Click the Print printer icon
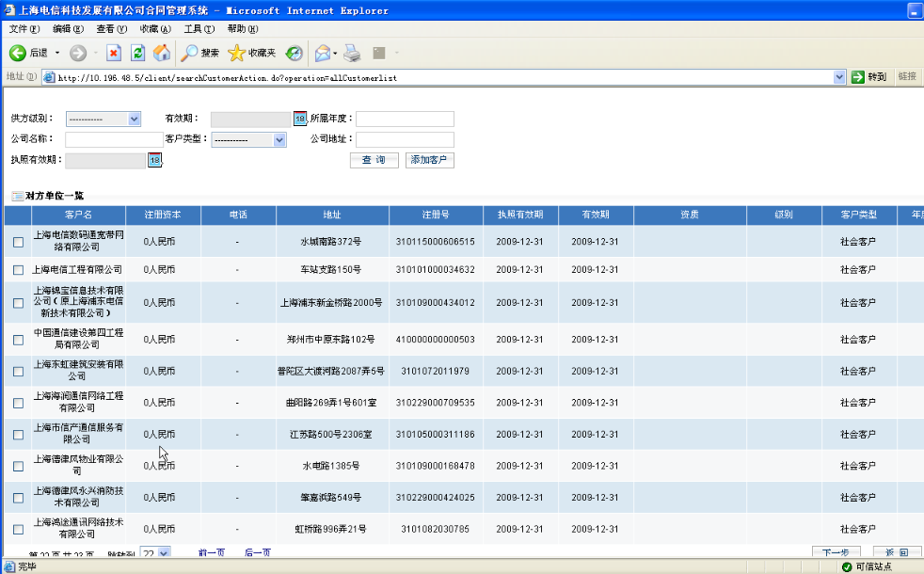Viewport: 924px width, 574px height. tap(352, 53)
